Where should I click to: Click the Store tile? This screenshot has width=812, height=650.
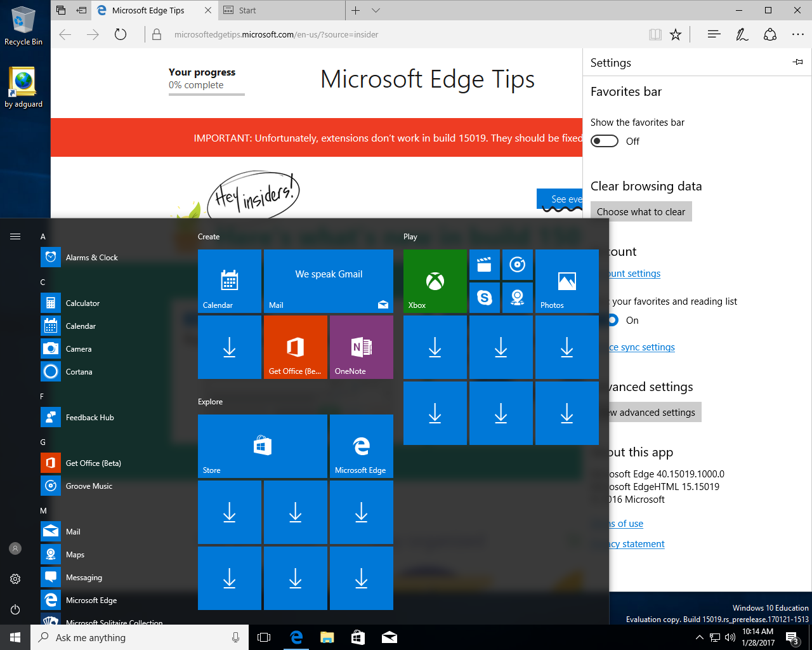(263, 446)
